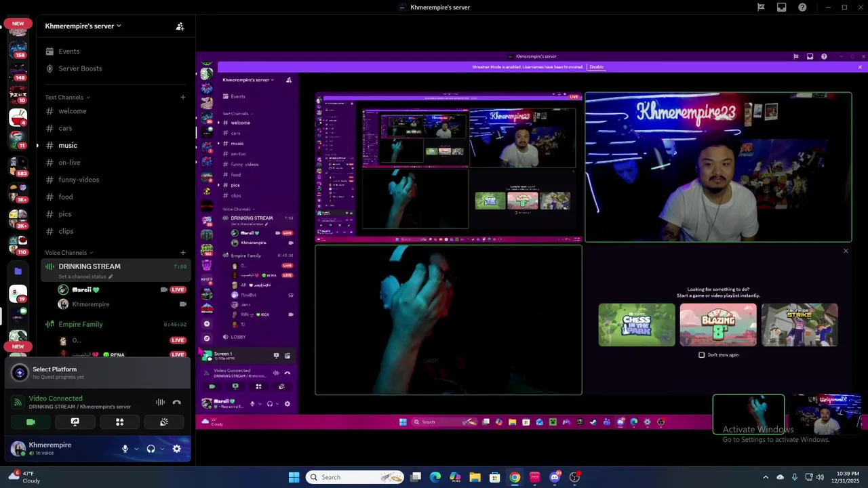Switch to the cars text channel
The image size is (868, 488).
pyautogui.click(x=115, y=128)
